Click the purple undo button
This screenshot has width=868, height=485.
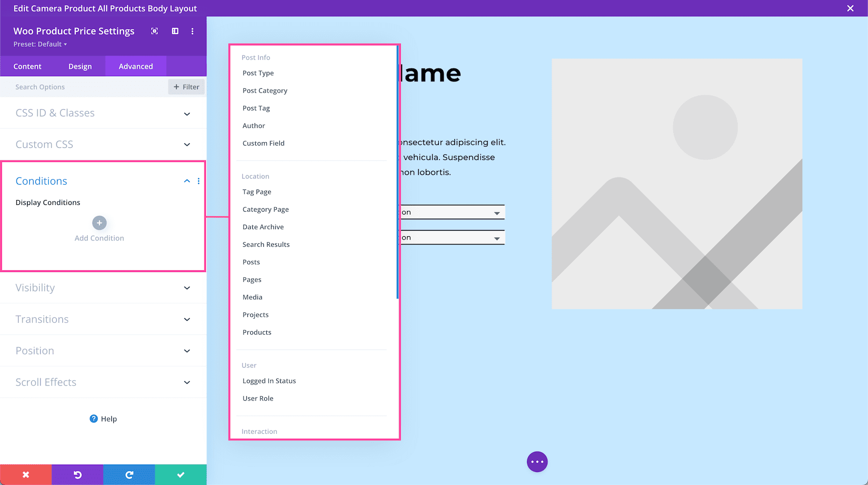[78, 475]
